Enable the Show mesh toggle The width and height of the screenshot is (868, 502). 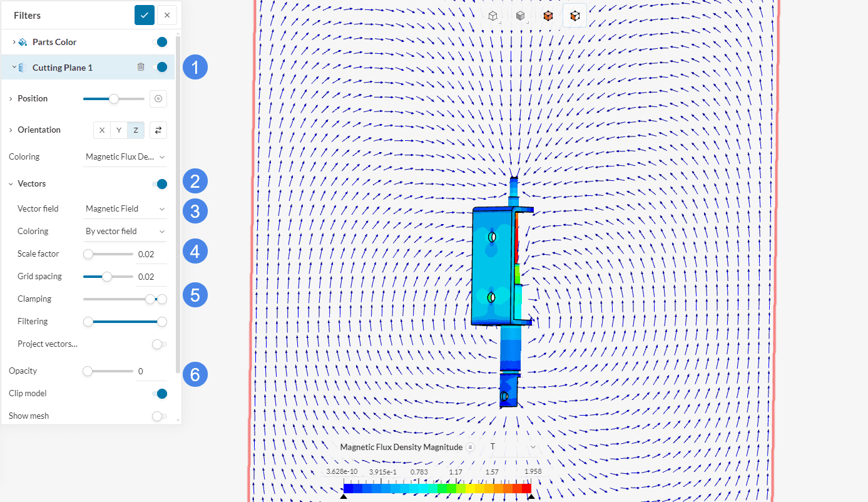tap(160, 416)
